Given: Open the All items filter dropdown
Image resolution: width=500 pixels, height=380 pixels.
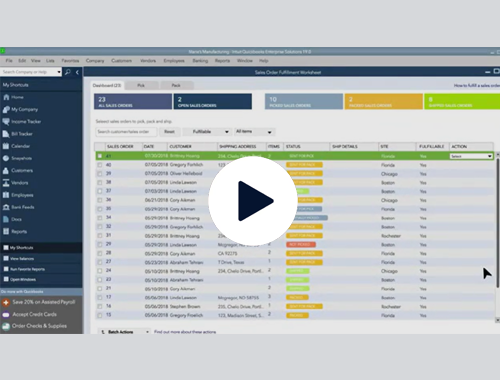Looking at the screenshot, I should coord(254,132).
